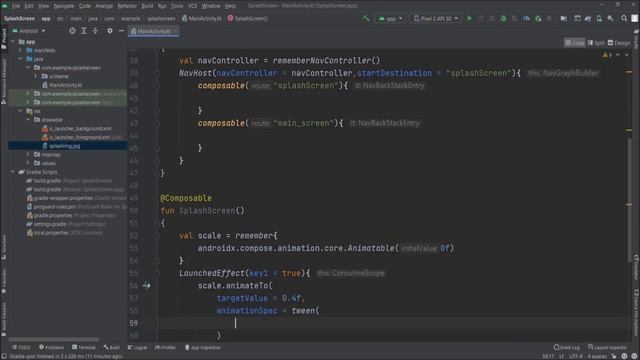The image size is (640, 360).
Task: Click the gutter icon beside line 56
Action: (147, 286)
